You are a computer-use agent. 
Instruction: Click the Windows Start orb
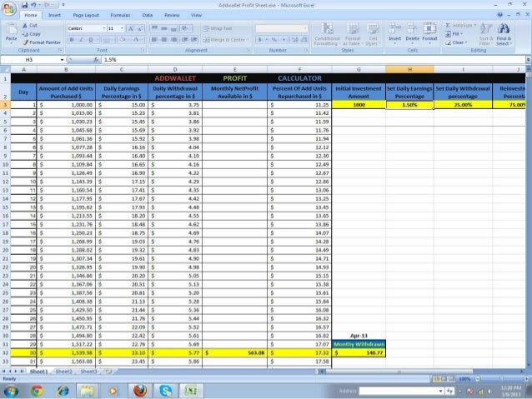(11, 392)
